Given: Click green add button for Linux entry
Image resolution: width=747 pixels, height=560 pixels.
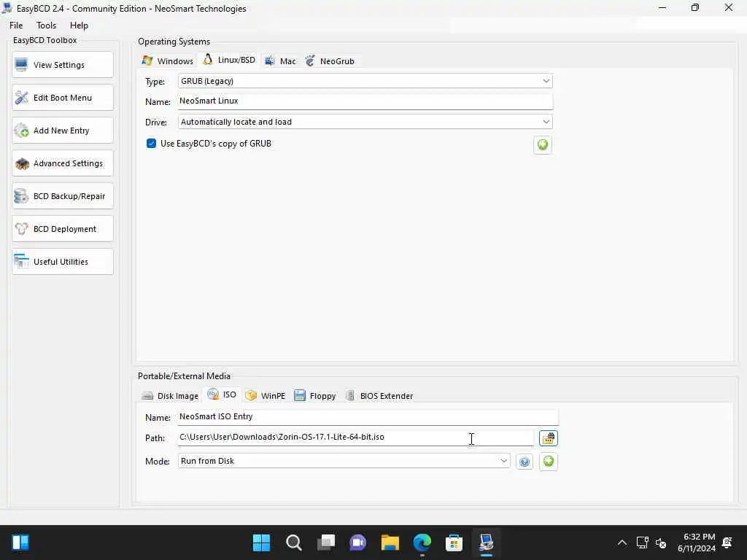Looking at the screenshot, I should [543, 145].
